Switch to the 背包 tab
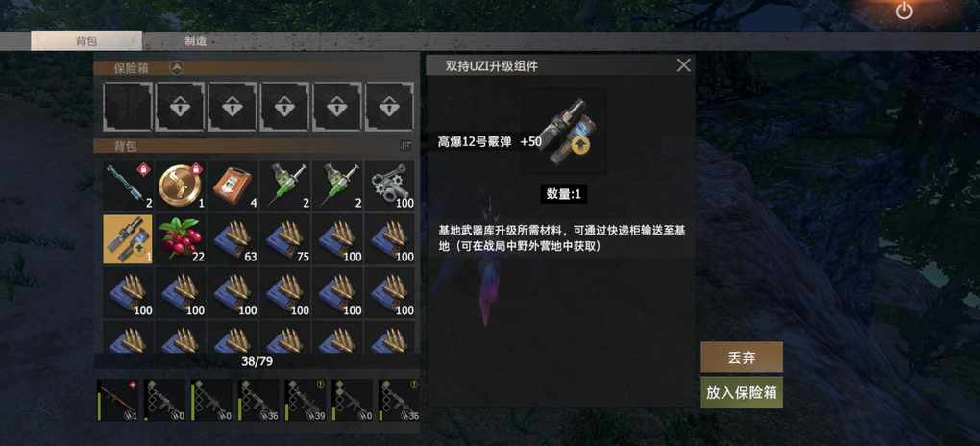980x446 pixels. (86, 41)
